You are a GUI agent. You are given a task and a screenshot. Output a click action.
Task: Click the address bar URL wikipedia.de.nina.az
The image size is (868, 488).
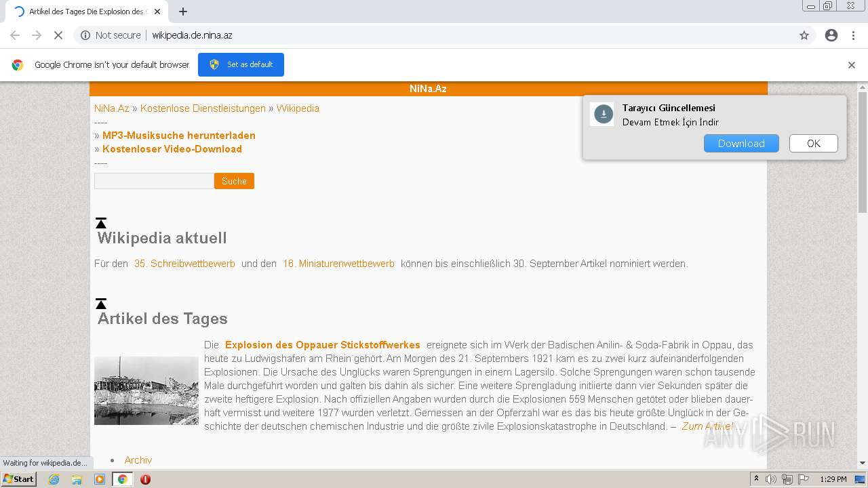pyautogui.click(x=192, y=35)
